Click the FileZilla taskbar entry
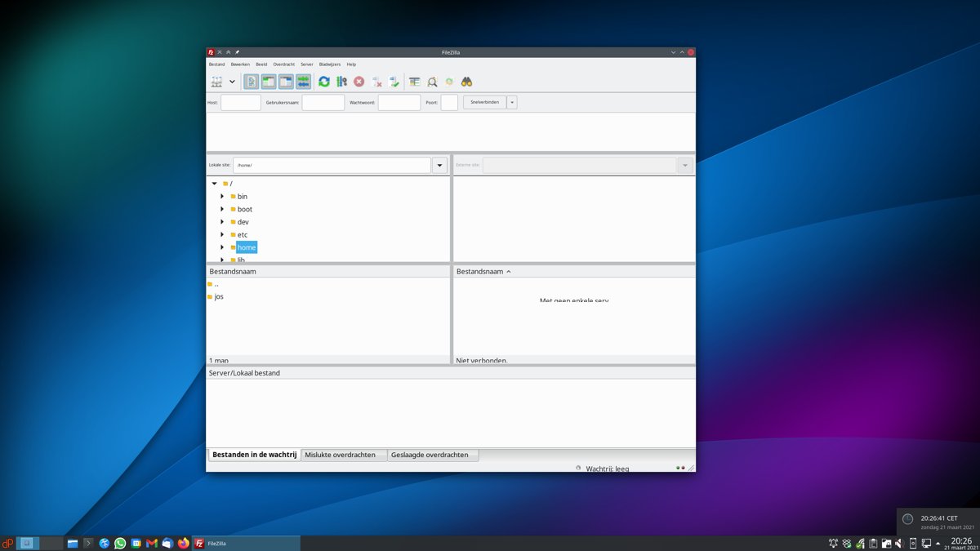The width and height of the screenshot is (980, 551). coord(246,543)
